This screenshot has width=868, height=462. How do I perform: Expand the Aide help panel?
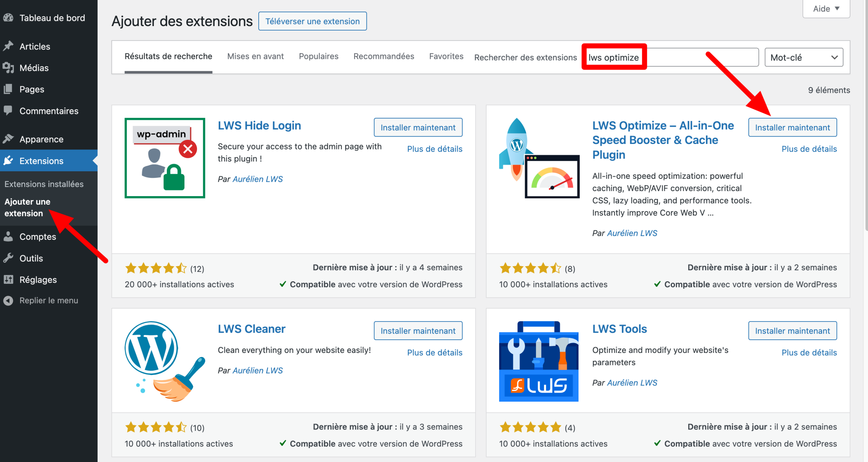826,9
